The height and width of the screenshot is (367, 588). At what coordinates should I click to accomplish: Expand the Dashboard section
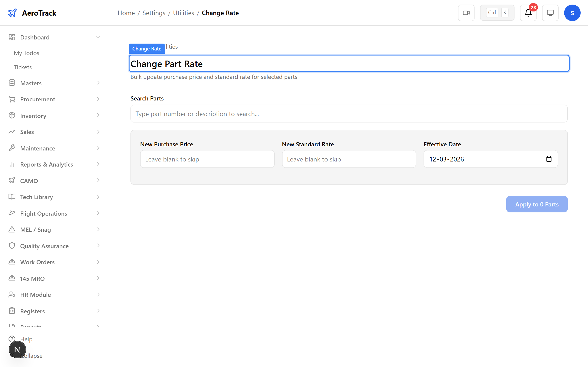pyautogui.click(x=98, y=37)
